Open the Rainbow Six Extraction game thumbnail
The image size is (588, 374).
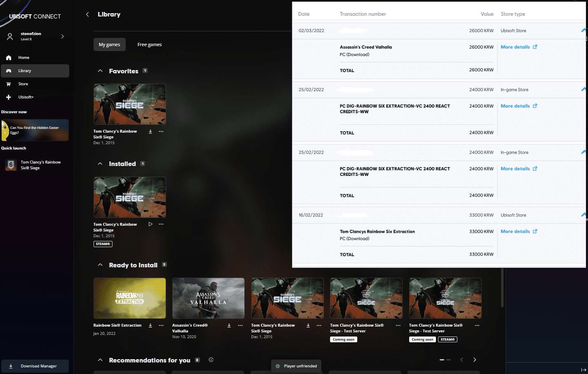[129, 298]
